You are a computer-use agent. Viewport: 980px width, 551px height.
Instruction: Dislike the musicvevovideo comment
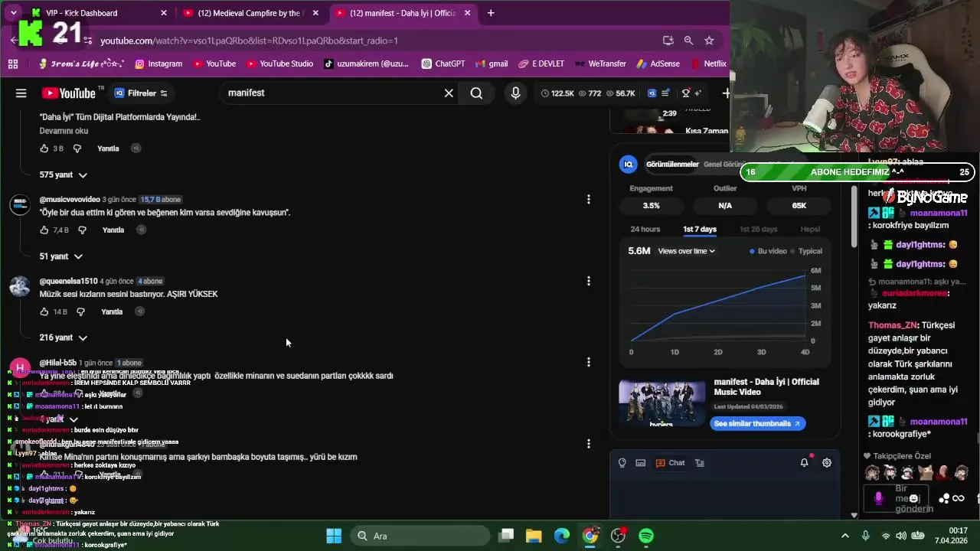point(82,230)
